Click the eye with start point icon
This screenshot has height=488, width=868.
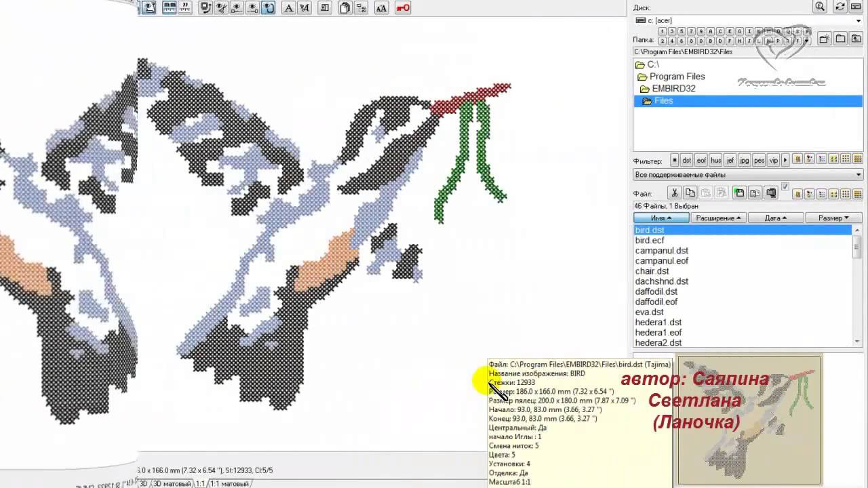237,8
